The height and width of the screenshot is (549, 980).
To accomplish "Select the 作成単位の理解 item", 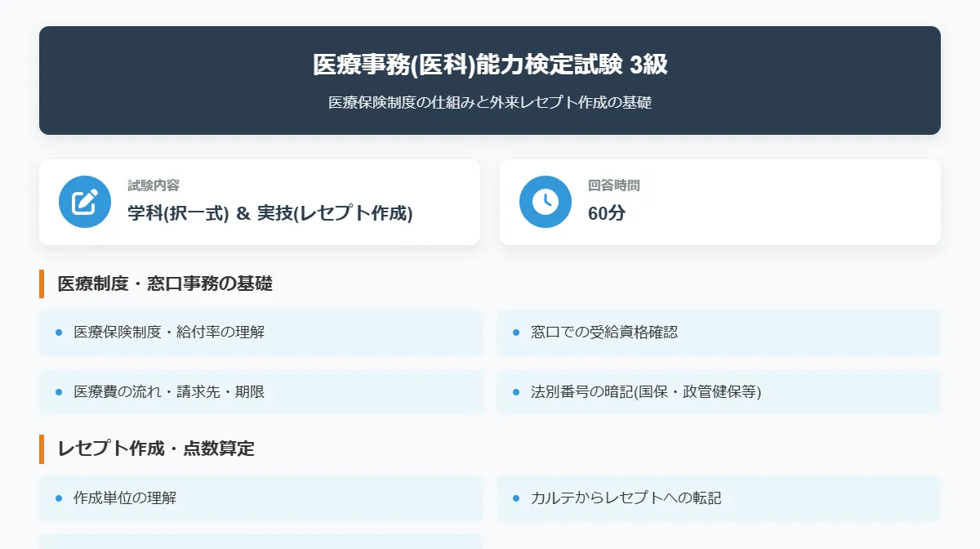I will coord(261,498).
